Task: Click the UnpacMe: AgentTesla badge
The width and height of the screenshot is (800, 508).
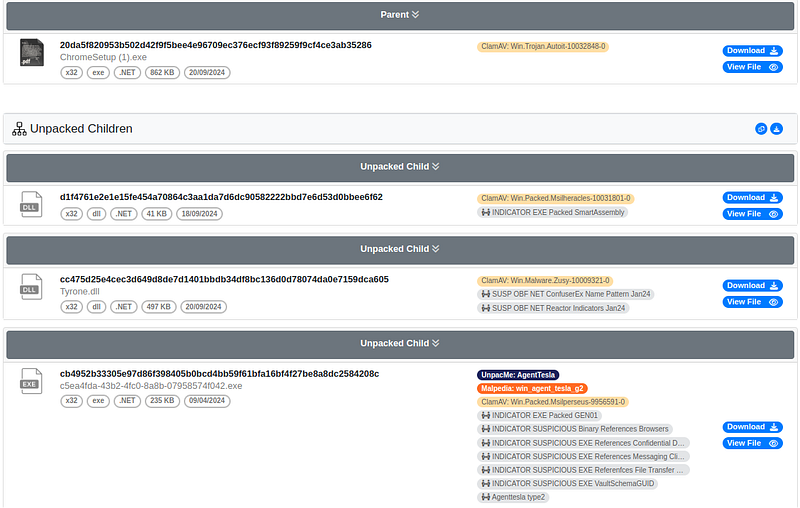Action: click(518, 375)
